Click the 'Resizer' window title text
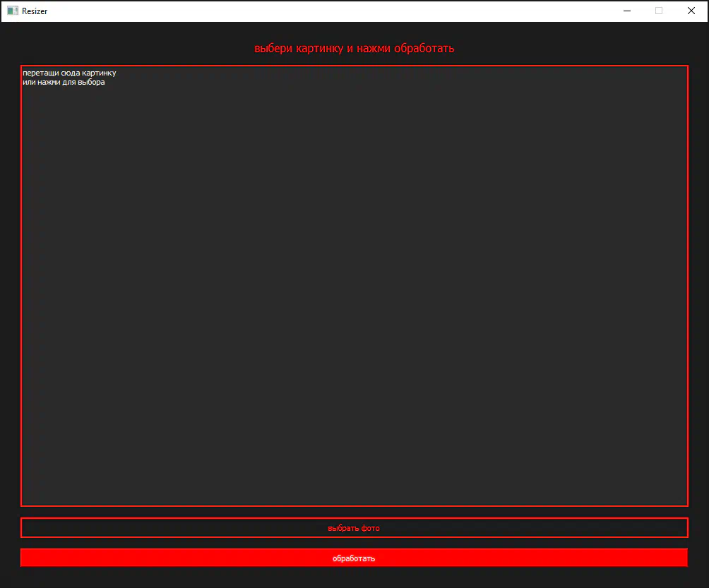This screenshot has height=588, width=709. click(35, 11)
